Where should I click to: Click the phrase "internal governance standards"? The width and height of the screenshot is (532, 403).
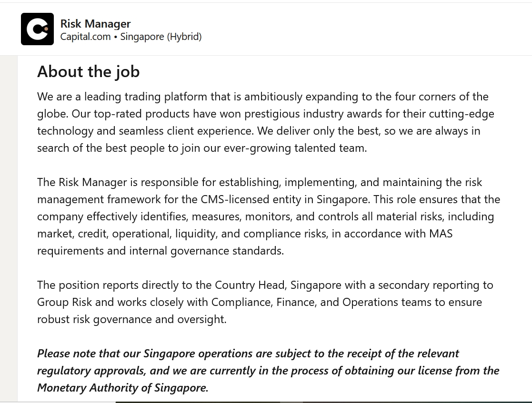206,251
